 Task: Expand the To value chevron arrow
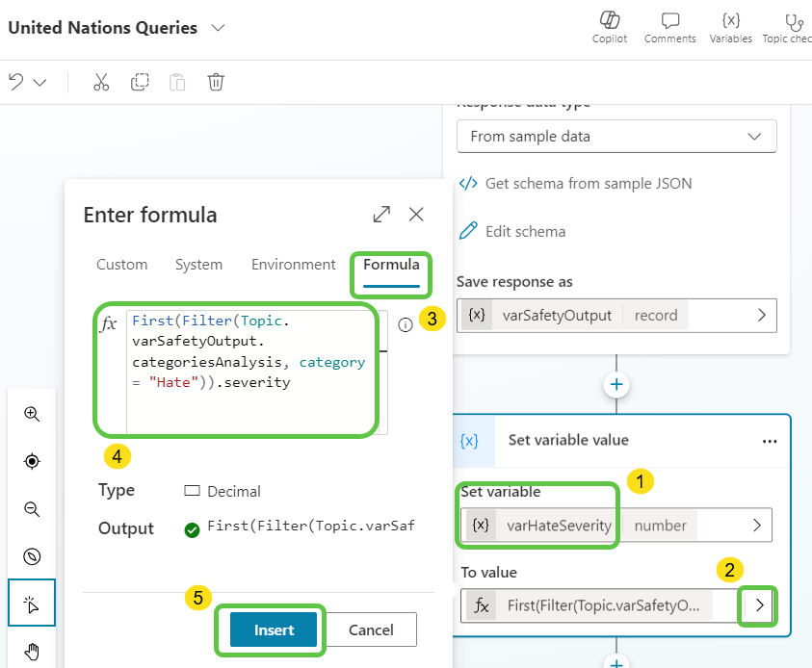point(758,605)
